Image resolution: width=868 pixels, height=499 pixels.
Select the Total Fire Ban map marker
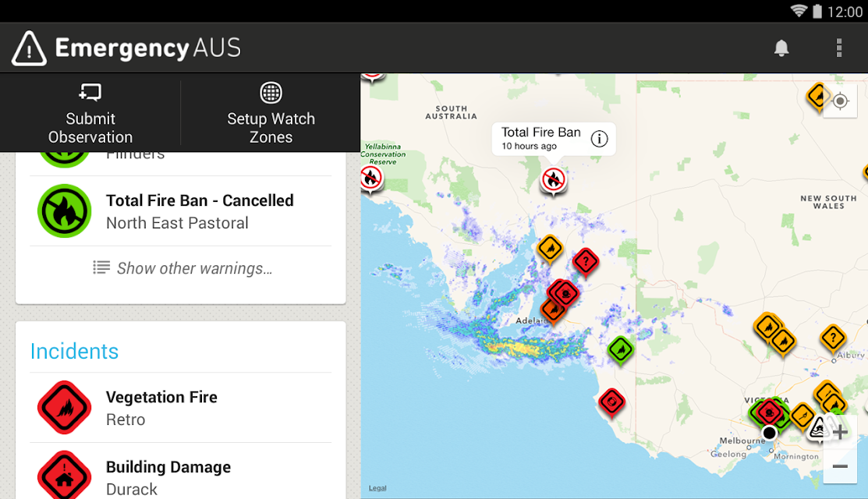pyautogui.click(x=553, y=179)
